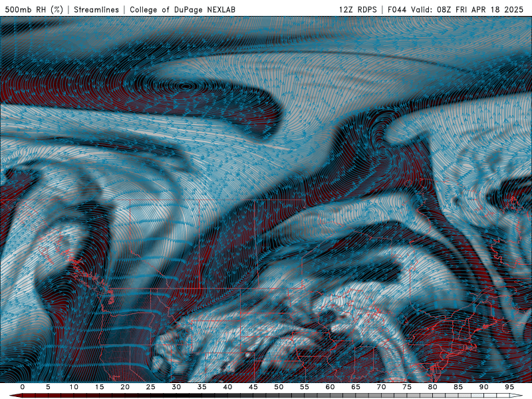The width and height of the screenshot is (532, 399).
Task: Select the "25" humidity scale label
Action: (x=151, y=387)
